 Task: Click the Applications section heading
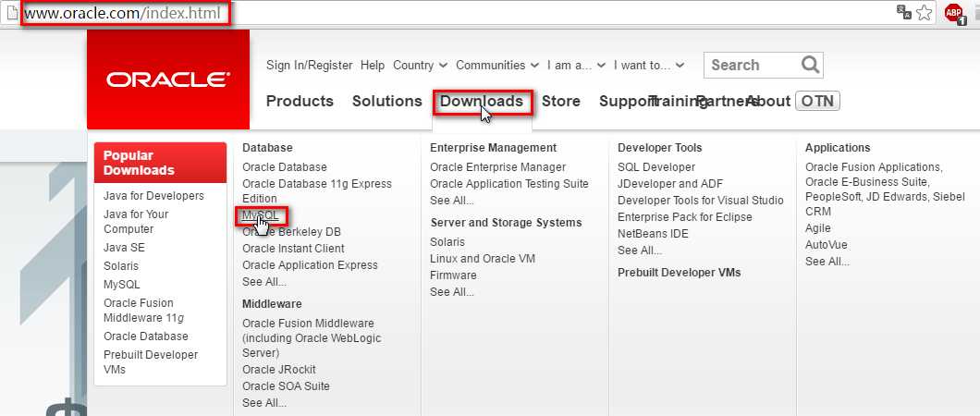[838, 148]
